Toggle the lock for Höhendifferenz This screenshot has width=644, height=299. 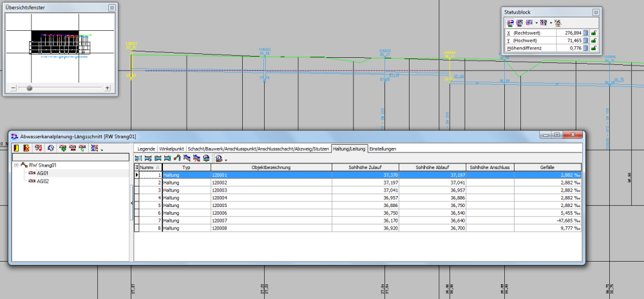594,48
